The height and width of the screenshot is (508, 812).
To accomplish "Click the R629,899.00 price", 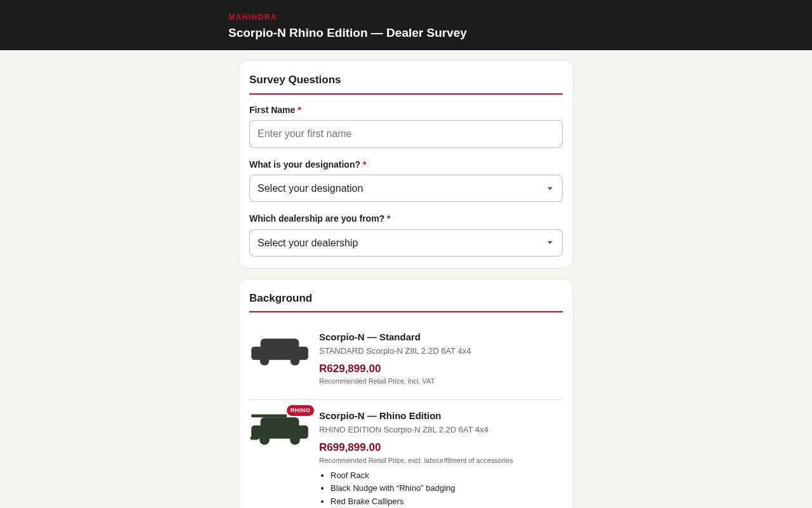I will [x=350, y=369].
